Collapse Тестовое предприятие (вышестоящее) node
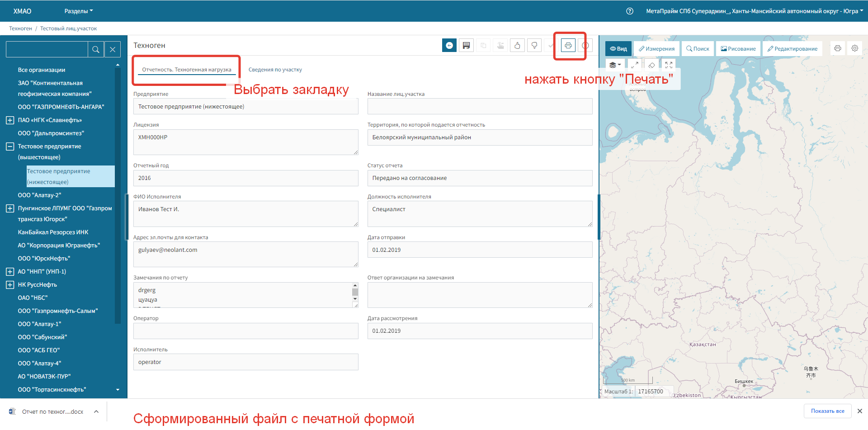This screenshot has width=868, height=430. 10,146
